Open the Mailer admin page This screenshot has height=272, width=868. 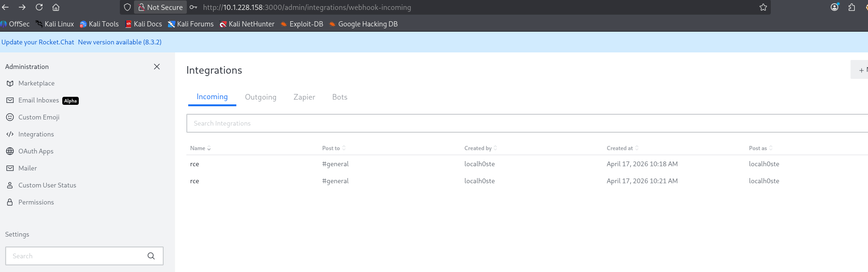(x=27, y=169)
